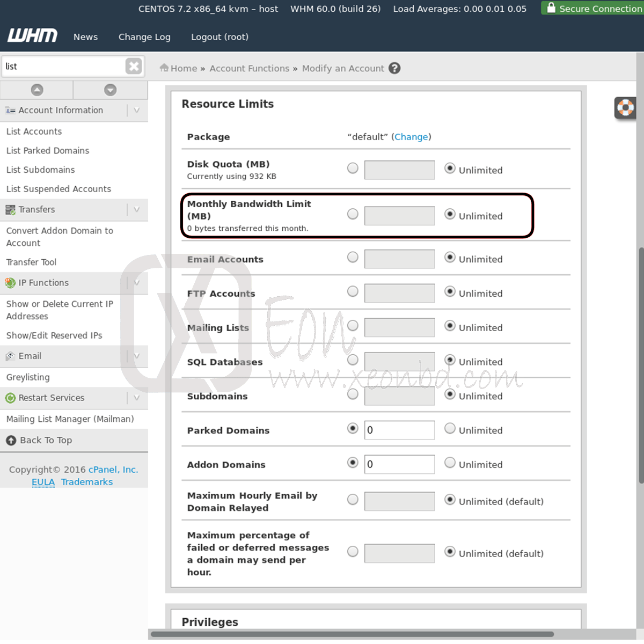
Task: Click the Parked Domains value field
Action: (399, 430)
